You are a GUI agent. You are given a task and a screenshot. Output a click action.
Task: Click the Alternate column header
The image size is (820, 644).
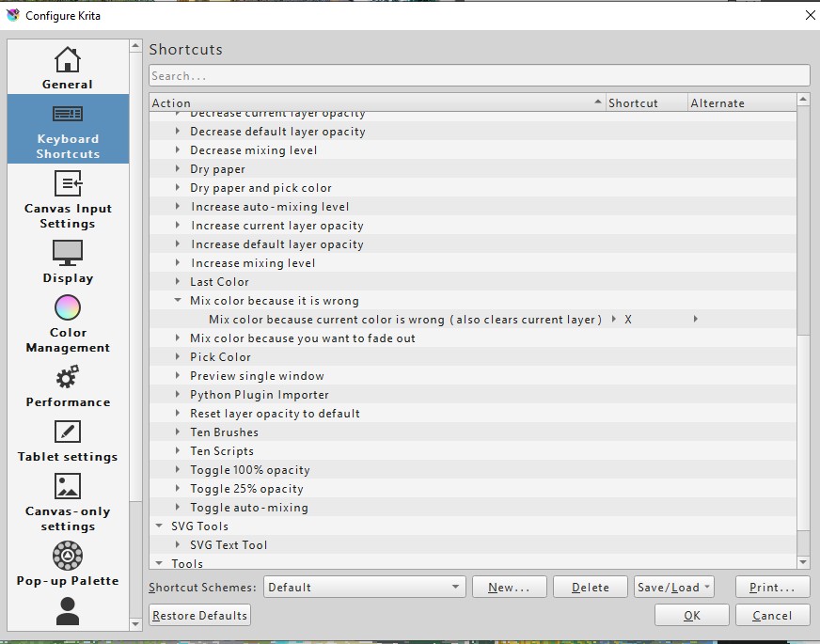742,103
